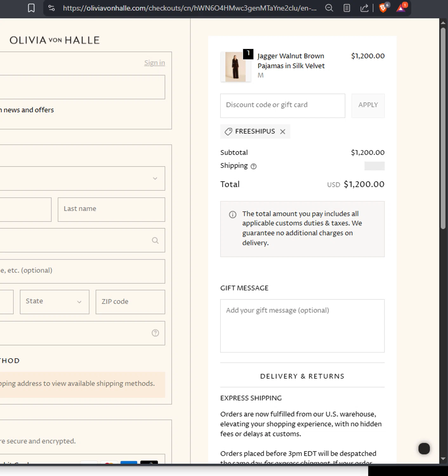Click the email input field

(x=82, y=87)
